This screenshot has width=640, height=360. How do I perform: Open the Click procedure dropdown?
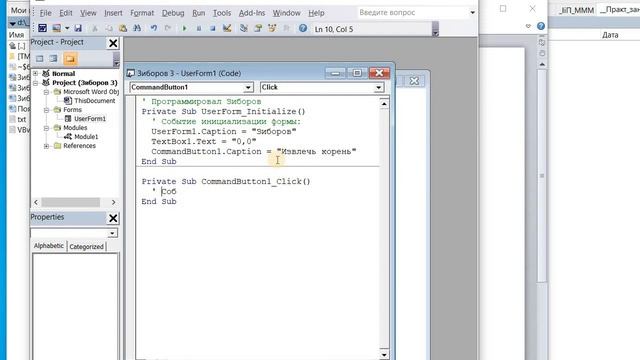point(379,87)
